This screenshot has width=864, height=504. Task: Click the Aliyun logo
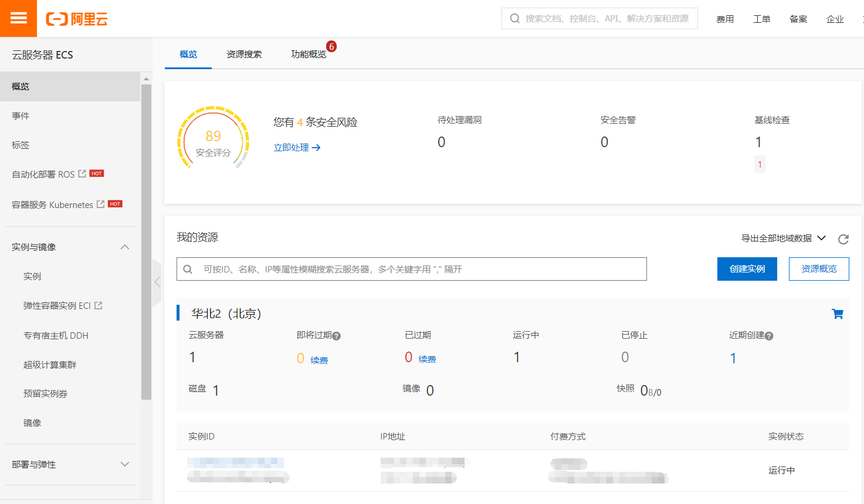77,19
